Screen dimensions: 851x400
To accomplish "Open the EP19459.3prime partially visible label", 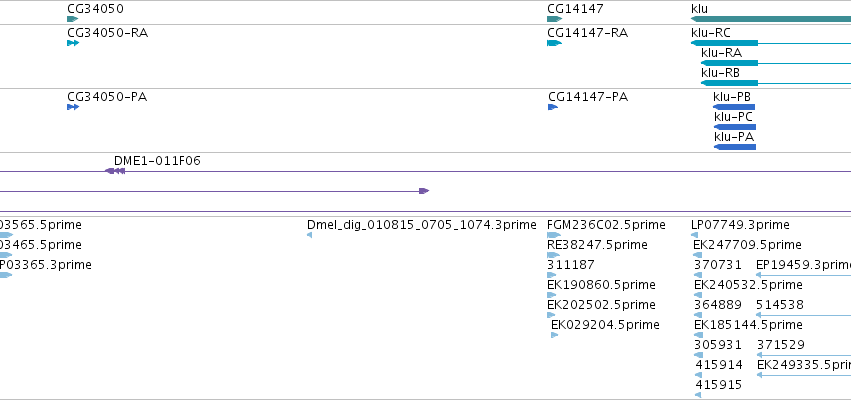I will pyautogui.click(x=803, y=265).
